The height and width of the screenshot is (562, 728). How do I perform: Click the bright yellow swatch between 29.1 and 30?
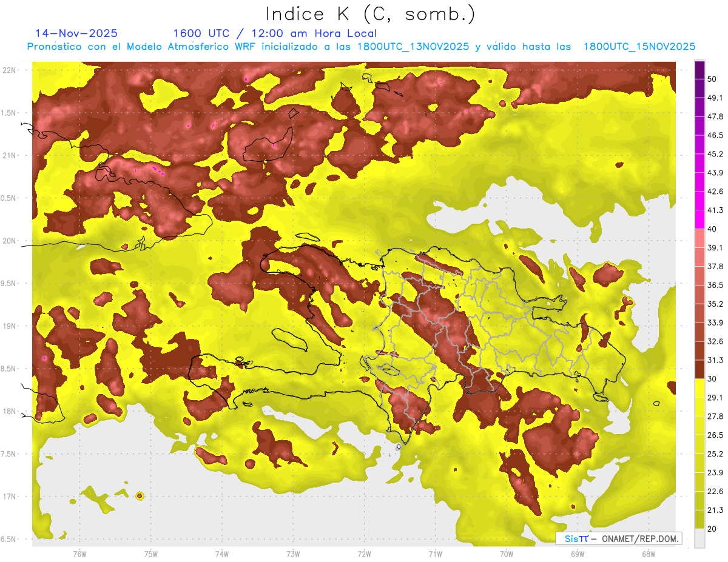coord(699,388)
